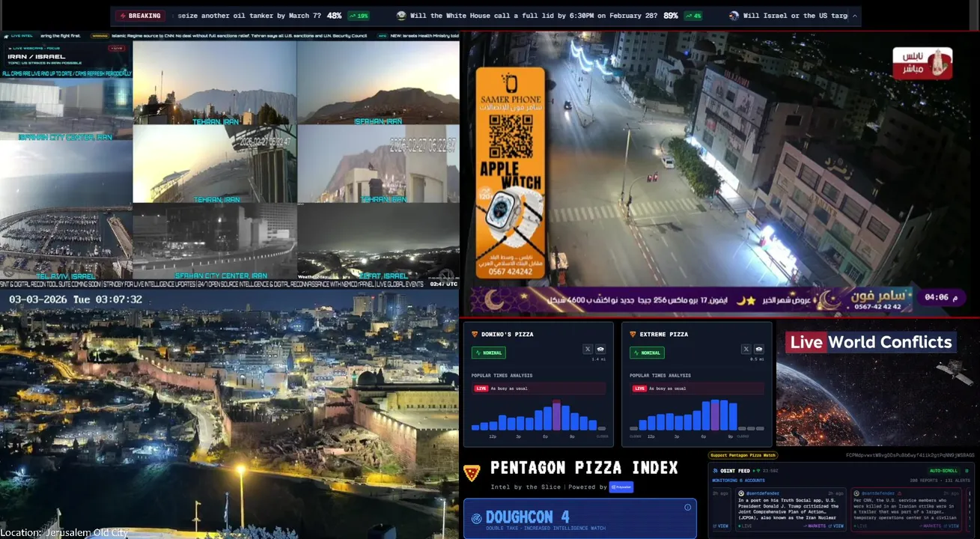
Task: Click Domino's LIVE As busy as usual row
Action: click(538, 389)
